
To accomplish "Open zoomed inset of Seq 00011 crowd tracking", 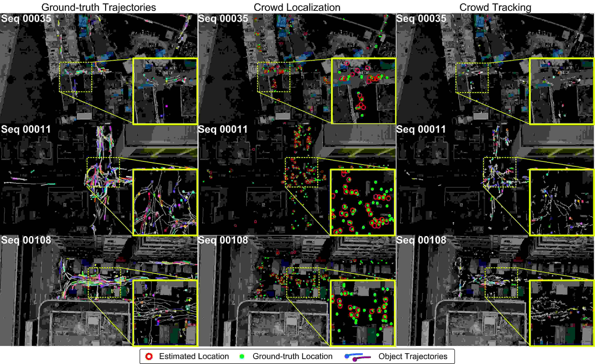I will click(x=562, y=202).
